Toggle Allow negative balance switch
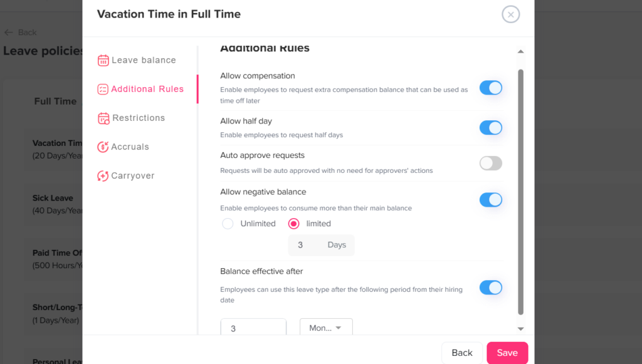The image size is (642, 364). (x=491, y=200)
